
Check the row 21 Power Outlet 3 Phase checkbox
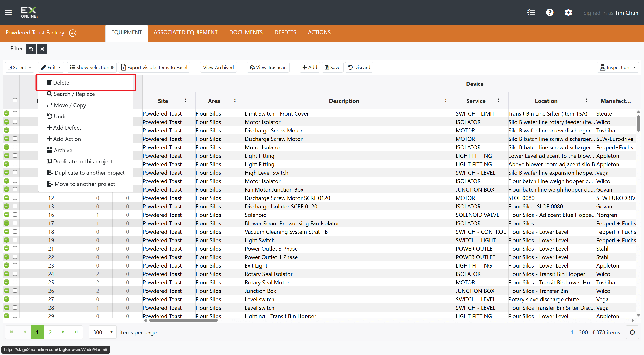15,248
